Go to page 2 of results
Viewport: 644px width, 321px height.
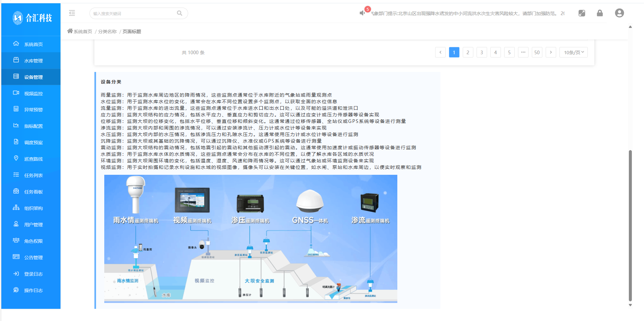click(x=468, y=52)
